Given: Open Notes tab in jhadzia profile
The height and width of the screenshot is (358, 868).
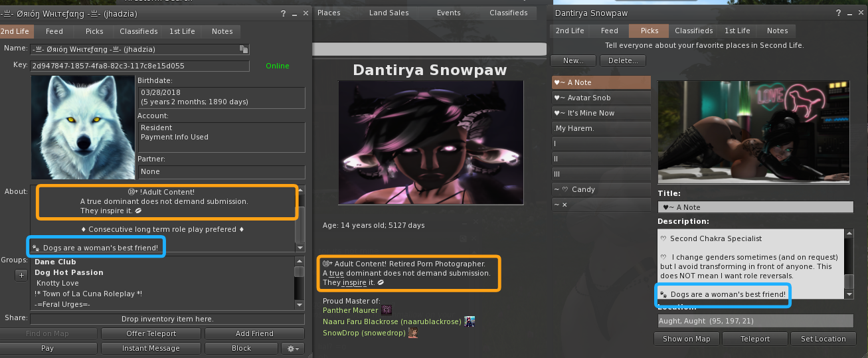Looking at the screenshot, I should [x=222, y=31].
